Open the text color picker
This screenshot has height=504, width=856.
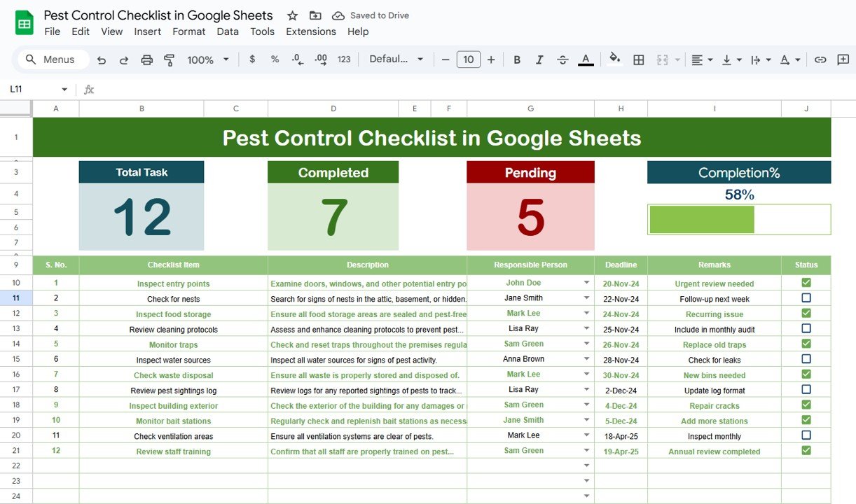click(x=586, y=60)
